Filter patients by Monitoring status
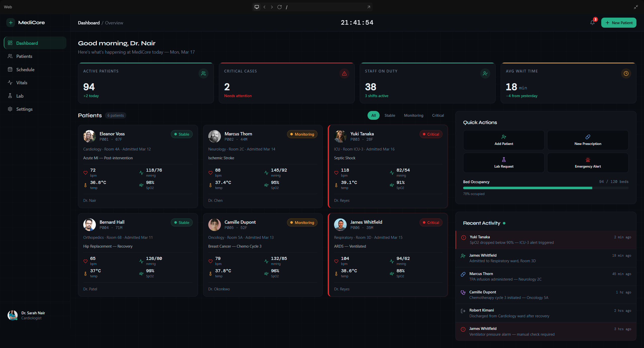 (x=413, y=115)
